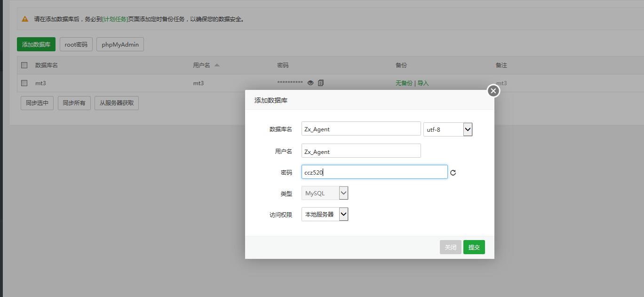Open the scheduled tasks link
The width and height of the screenshot is (644, 297).
coord(115,19)
